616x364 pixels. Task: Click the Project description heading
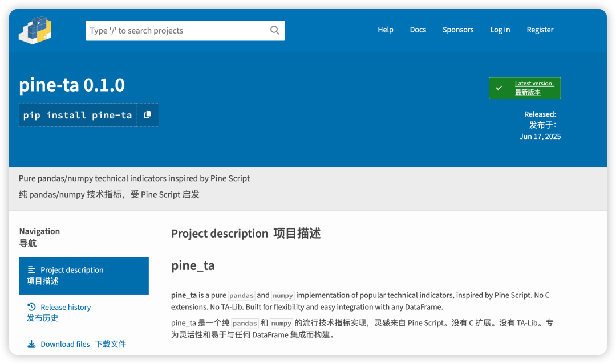246,234
